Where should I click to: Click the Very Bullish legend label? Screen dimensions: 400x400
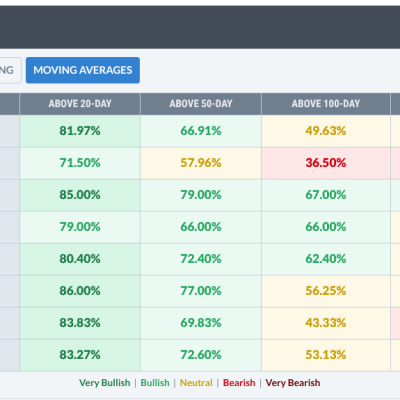[x=105, y=383]
